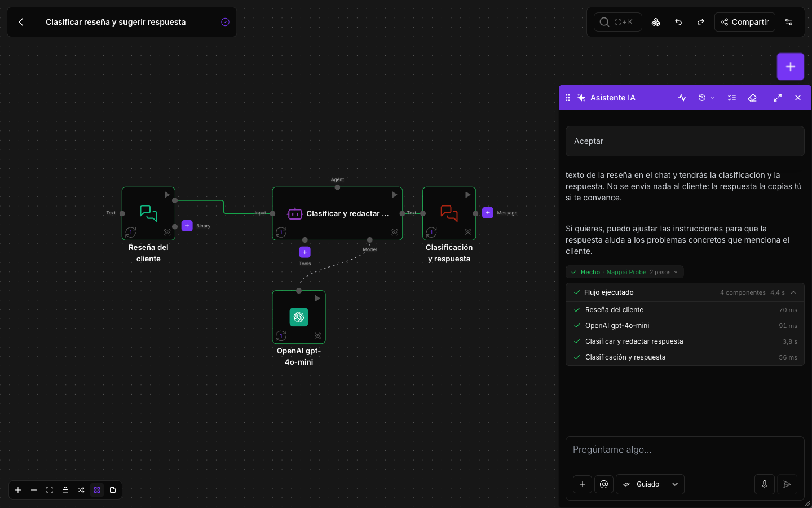This screenshot has height=508, width=812.
Task: Select the Clasificación y respuesta run row
Action: click(x=685, y=357)
